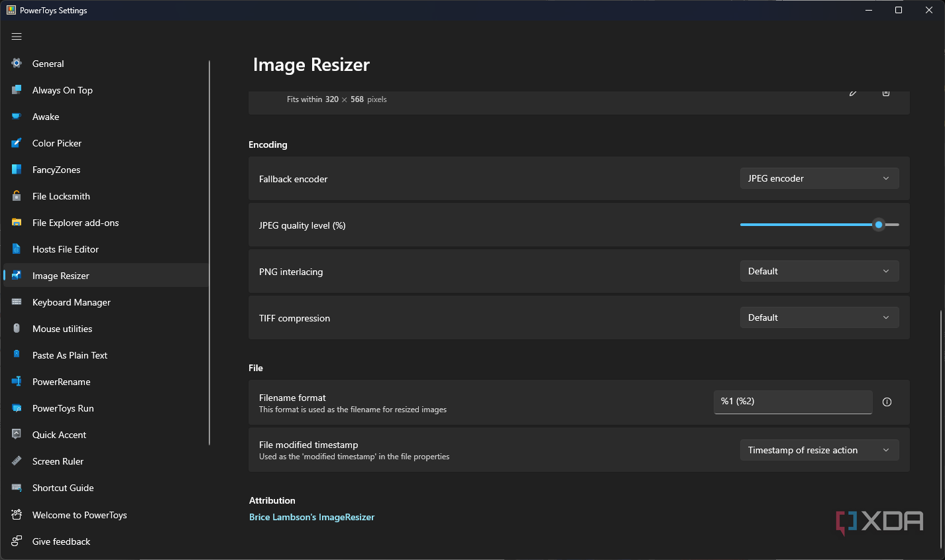Click the File Locksmith icon in sidebar
Viewport: 945px width, 560px height.
pyautogui.click(x=15, y=196)
